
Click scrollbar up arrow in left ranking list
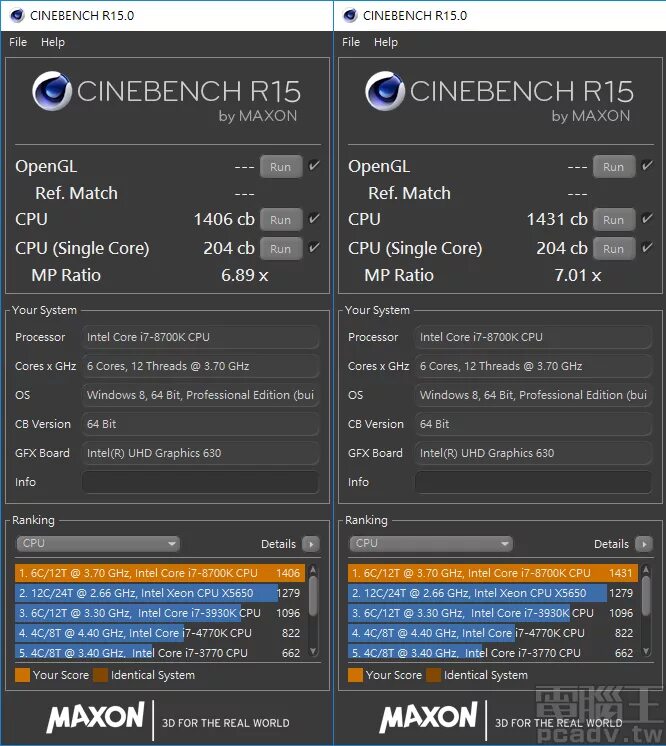coord(313,569)
